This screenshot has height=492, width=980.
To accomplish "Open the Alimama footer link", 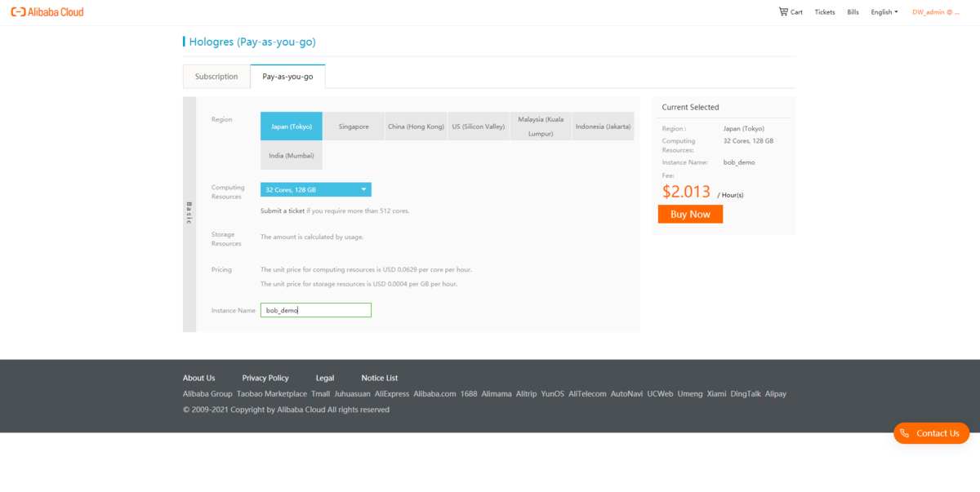I will [497, 393].
